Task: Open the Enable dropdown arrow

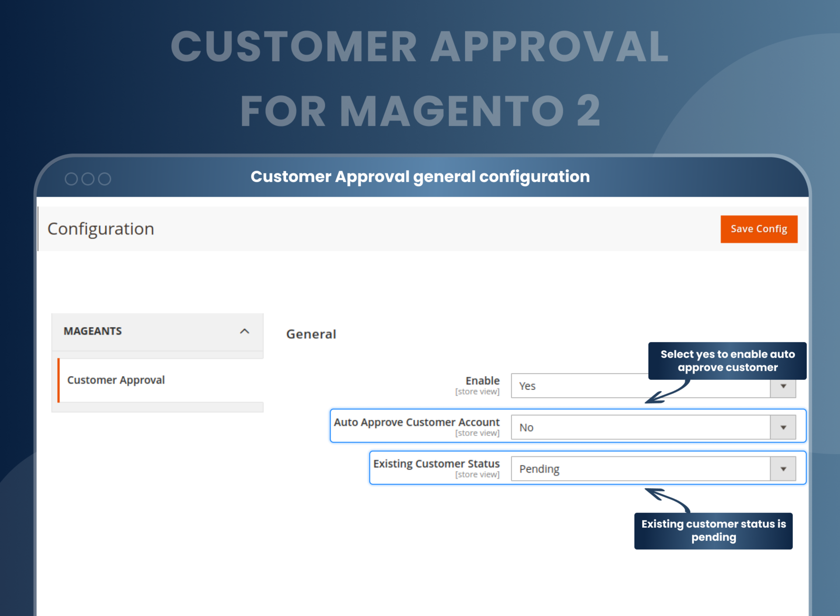Action: tap(783, 386)
